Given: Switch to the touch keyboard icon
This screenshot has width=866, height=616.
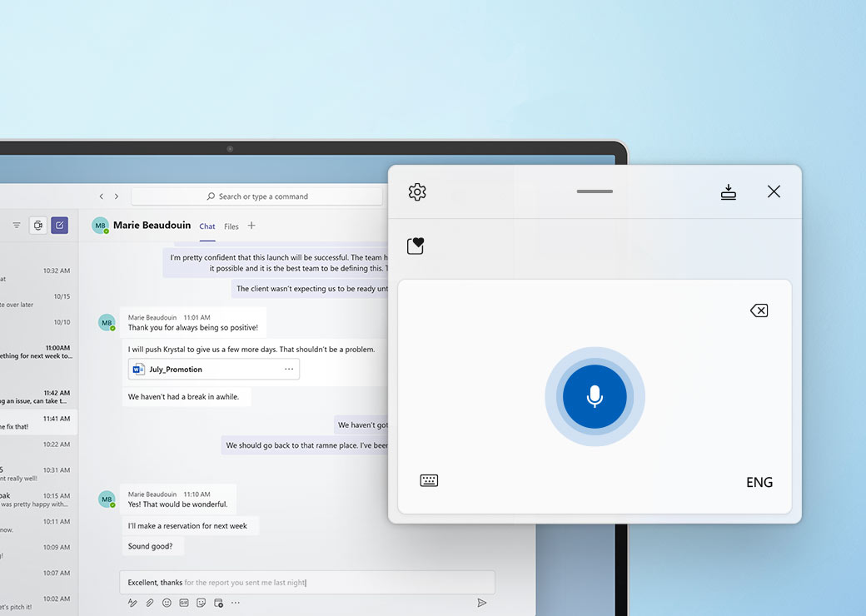Looking at the screenshot, I should pyautogui.click(x=428, y=480).
